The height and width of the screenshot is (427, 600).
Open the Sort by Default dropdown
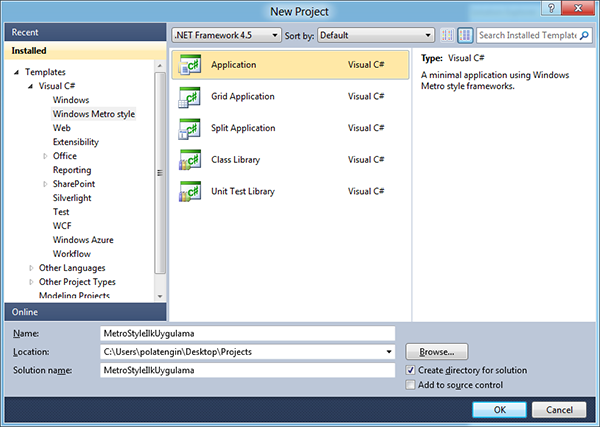(376, 35)
